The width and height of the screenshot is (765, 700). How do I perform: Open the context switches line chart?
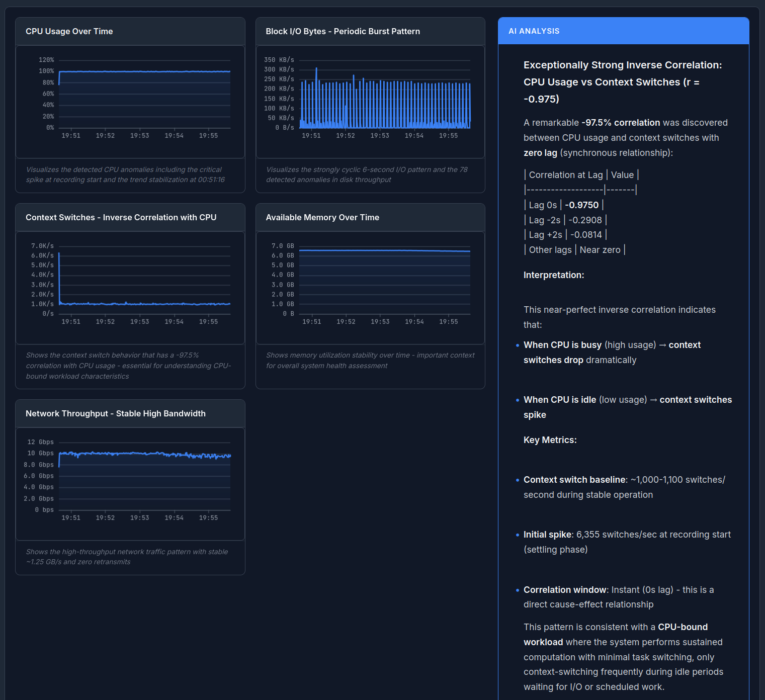(130, 288)
